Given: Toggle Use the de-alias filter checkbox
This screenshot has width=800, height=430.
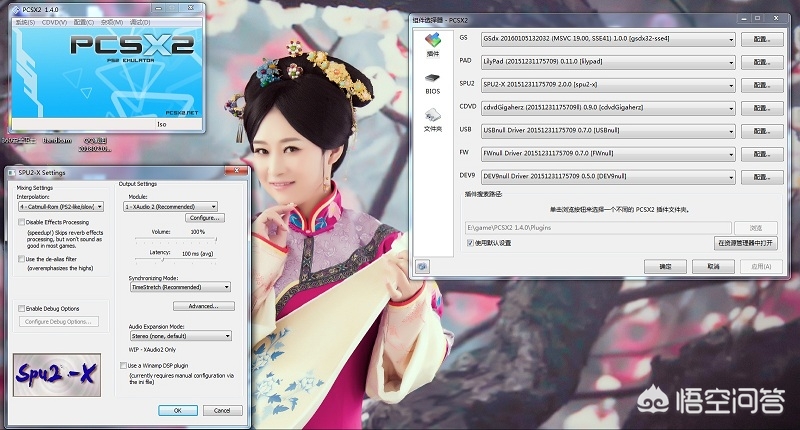Looking at the screenshot, I should [21, 259].
